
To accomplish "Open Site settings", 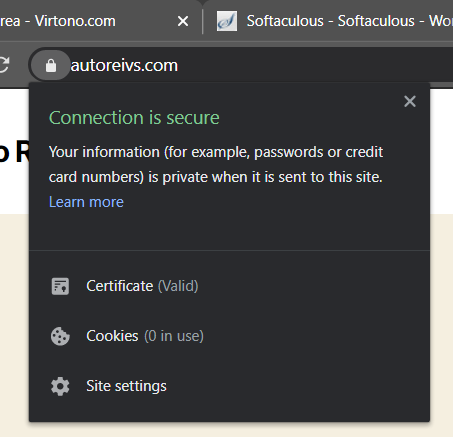I will tap(229, 386).
